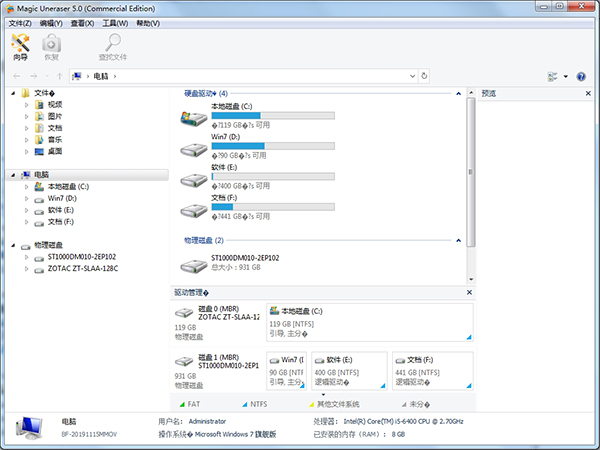The width and height of the screenshot is (600, 450).
Task: Select 电脑 node in the tree
Action: [x=41, y=174]
